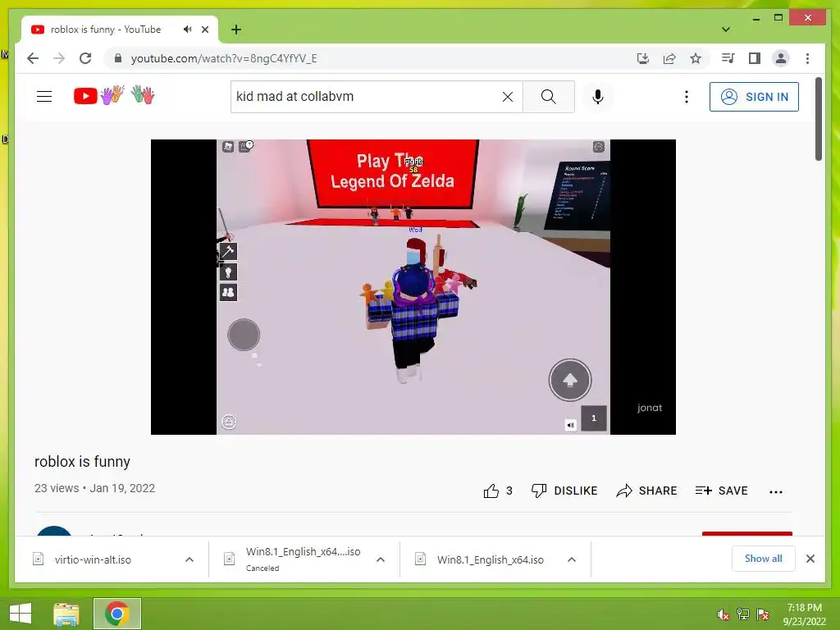Share this page from address bar
Screen dimensions: 840x630
[669, 58]
